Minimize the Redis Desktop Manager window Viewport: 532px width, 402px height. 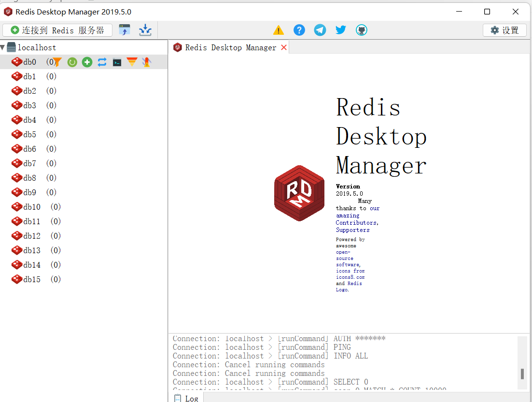[x=459, y=12]
